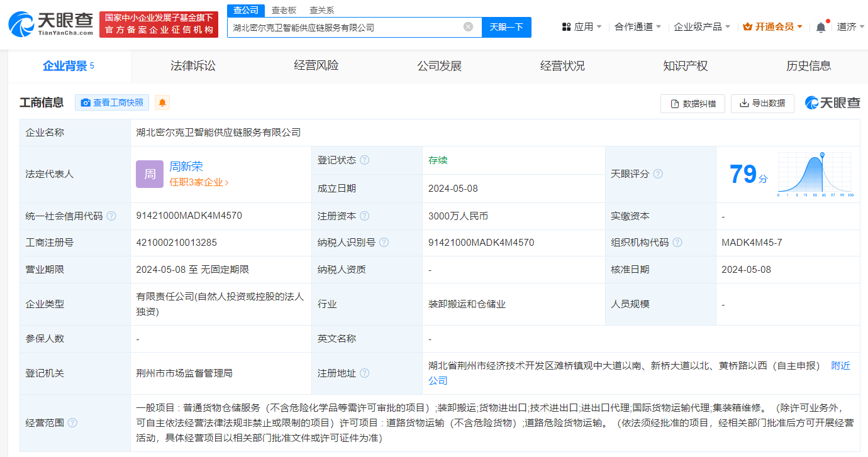Open the 天眼评分 help tooltip icon
868x457 pixels.
[x=658, y=174]
